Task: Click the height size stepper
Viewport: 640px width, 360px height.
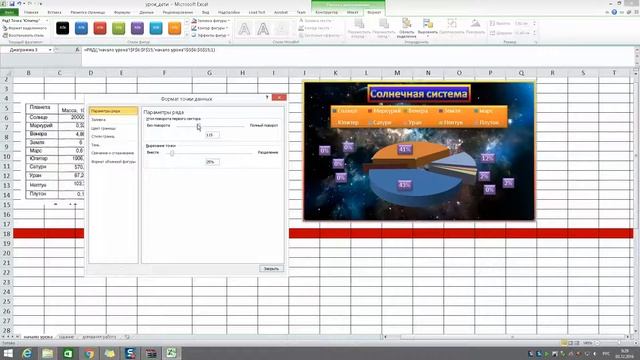Action: [x=535, y=23]
